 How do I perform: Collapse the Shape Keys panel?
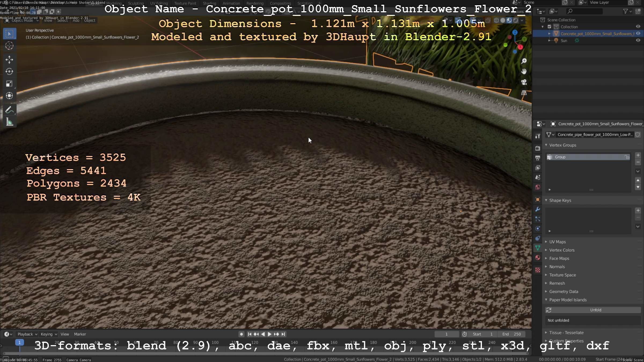click(546, 200)
